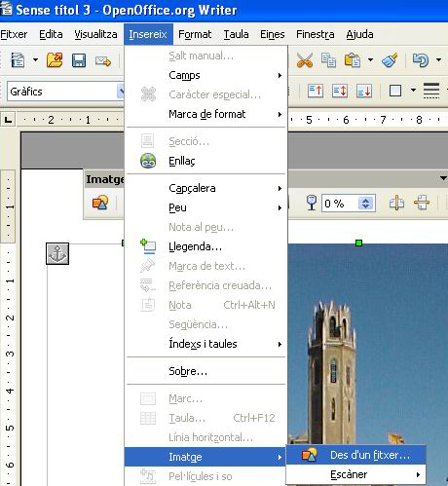The height and width of the screenshot is (486, 448).
Task: Flip image horizontally icon
Action: (396, 204)
